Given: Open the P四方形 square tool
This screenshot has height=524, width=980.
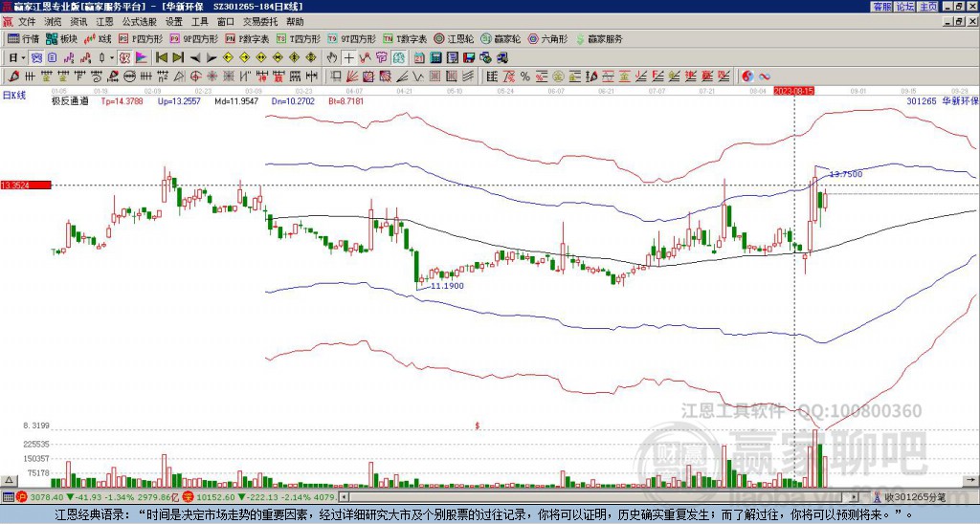Looking at the screenshot, I should [142, 38].
